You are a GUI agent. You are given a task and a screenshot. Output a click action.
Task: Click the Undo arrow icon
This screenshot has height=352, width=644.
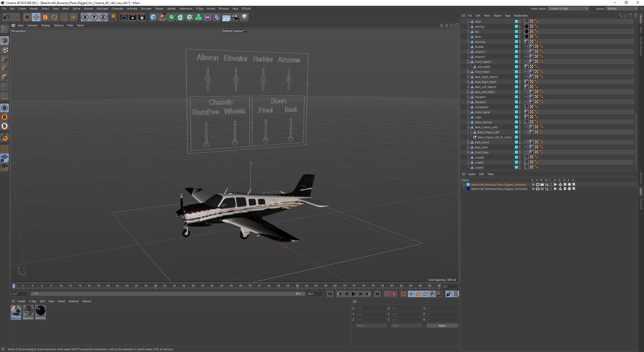[7, 17]
